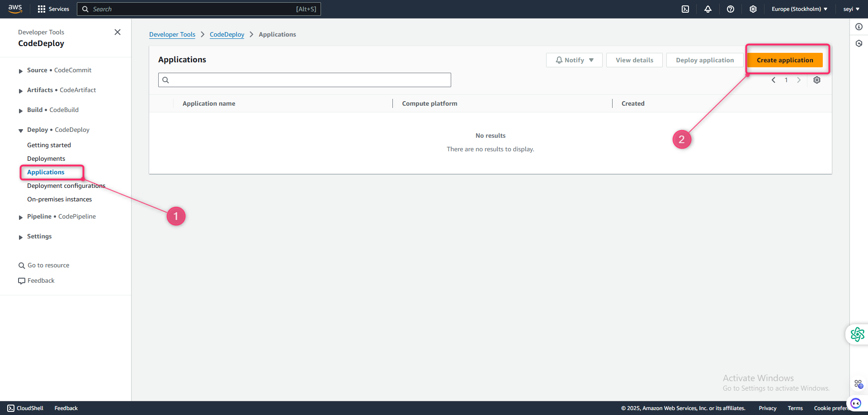The width and height of the screenshot is (868, 415).
Task: Focus the applications filter search box
Action: point(305,80)
